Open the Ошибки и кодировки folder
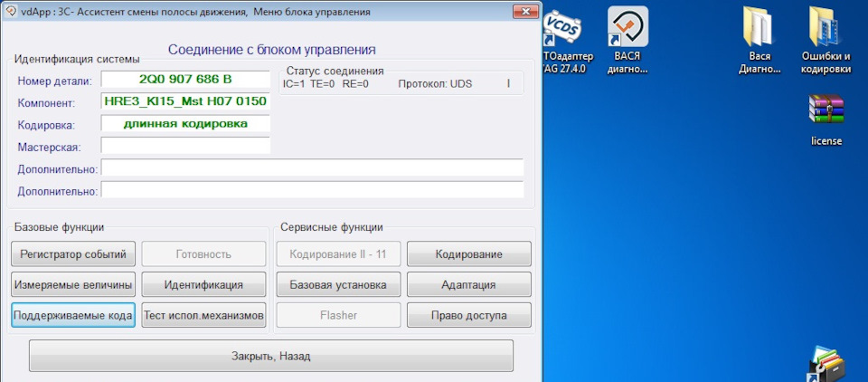Viewport: 868px width, 382px height. pyautogui.click(x=826, y=27)
